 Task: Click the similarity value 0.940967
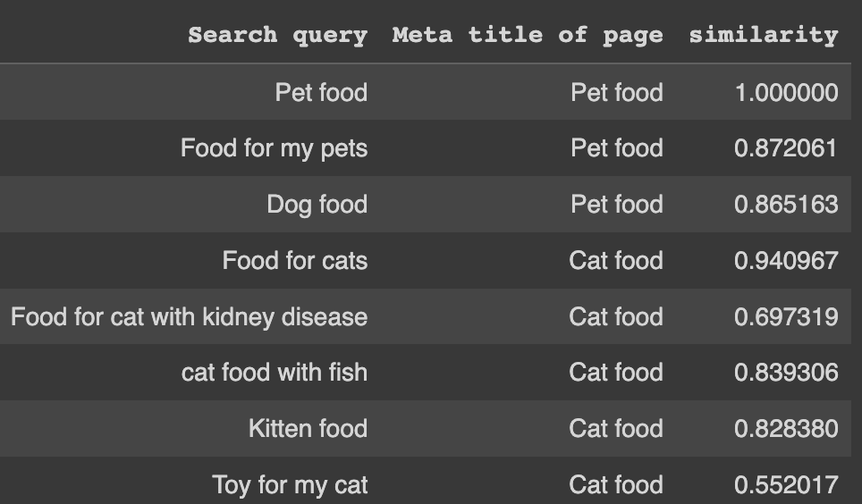786,261
